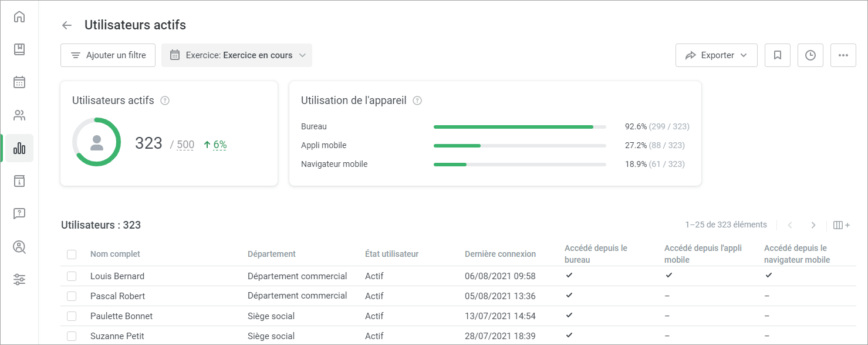Go back using the back arrow

[x=66, y=25]
